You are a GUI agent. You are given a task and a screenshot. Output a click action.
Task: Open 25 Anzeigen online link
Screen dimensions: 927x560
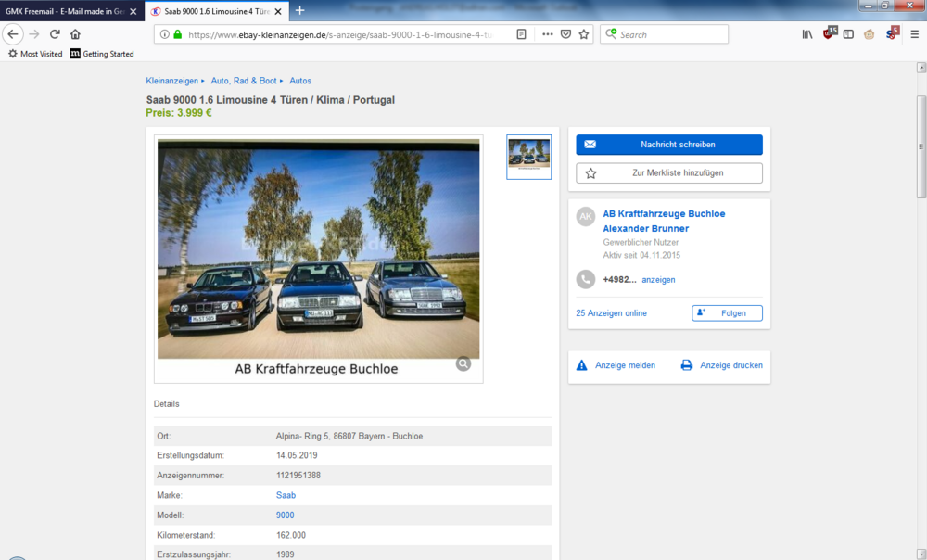pos(611,312)
